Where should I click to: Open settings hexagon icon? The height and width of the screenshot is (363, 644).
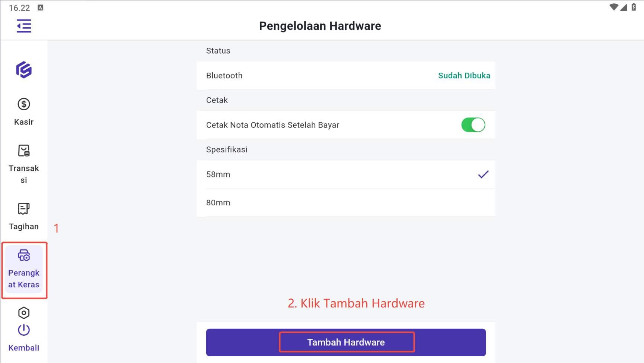click(24, 313)
